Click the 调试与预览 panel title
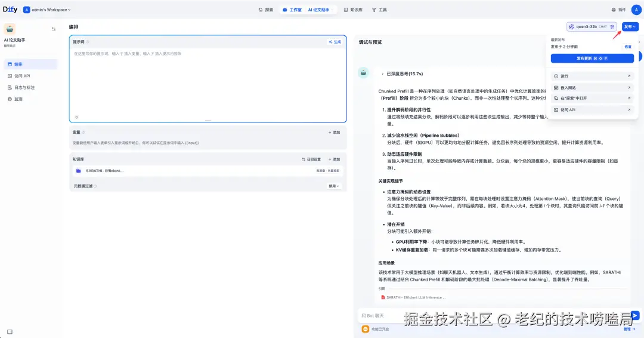This screenshot has width=644, height=338. click(x=370, y=42)
